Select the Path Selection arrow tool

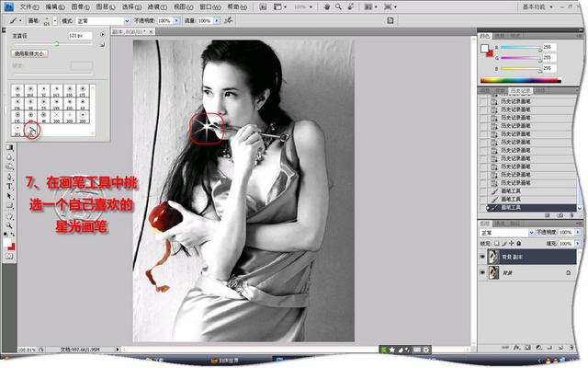coord(9,196)
